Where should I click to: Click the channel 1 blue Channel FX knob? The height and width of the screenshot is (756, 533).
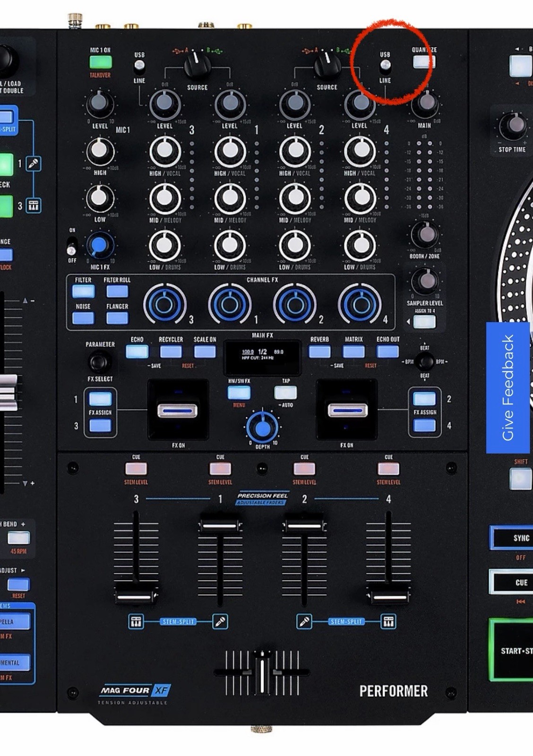(230, 304)
